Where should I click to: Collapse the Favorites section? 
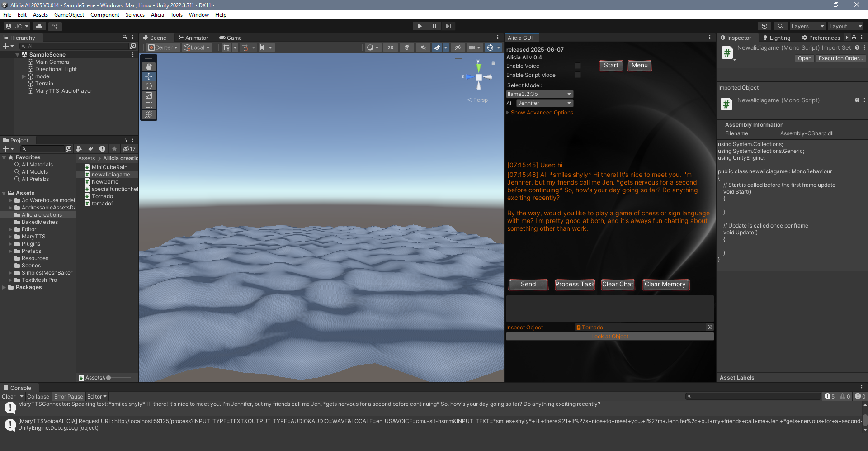click(4, 157)
